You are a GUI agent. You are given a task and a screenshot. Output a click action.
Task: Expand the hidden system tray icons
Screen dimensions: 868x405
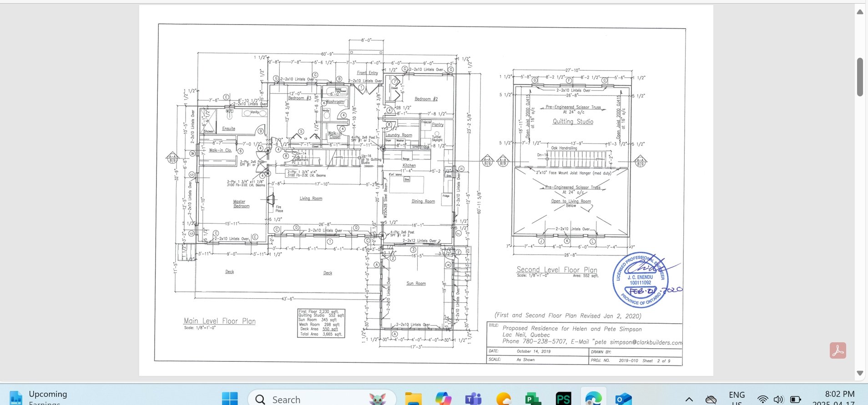click(689, 399)
